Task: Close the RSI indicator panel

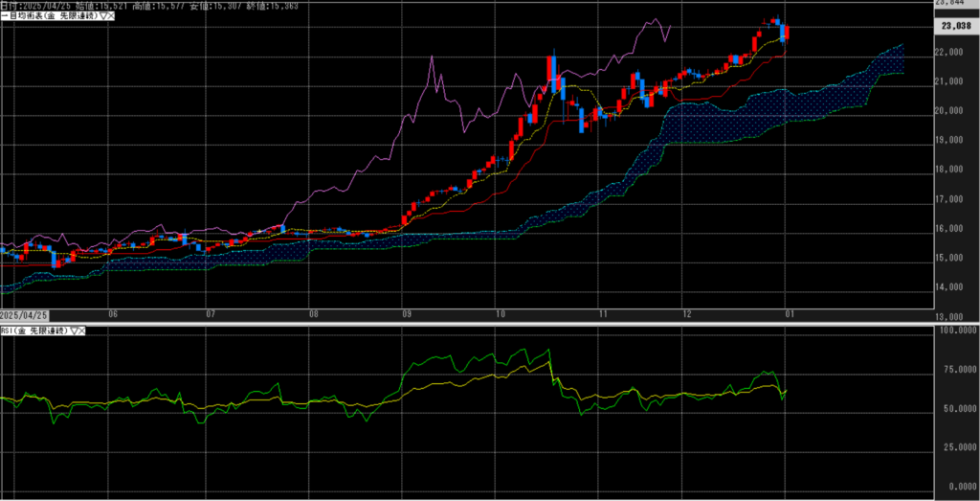Action: (82, 330)
